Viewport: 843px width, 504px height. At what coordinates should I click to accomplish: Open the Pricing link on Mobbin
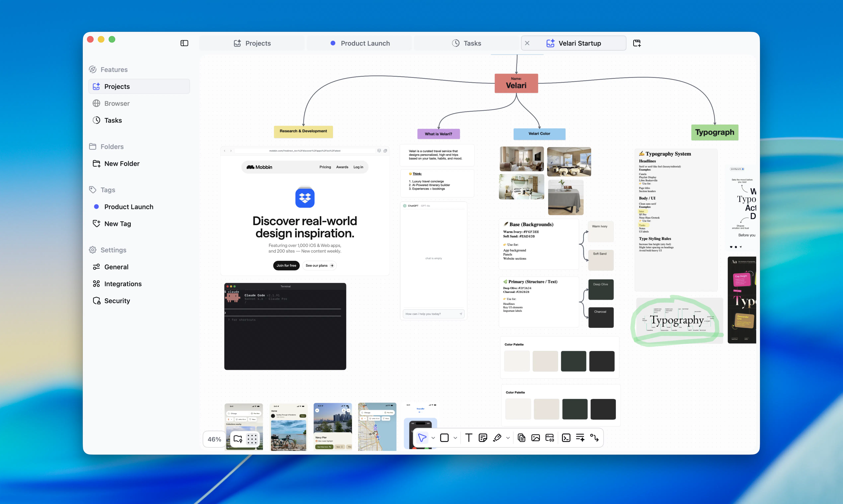[x=325, y=167]
